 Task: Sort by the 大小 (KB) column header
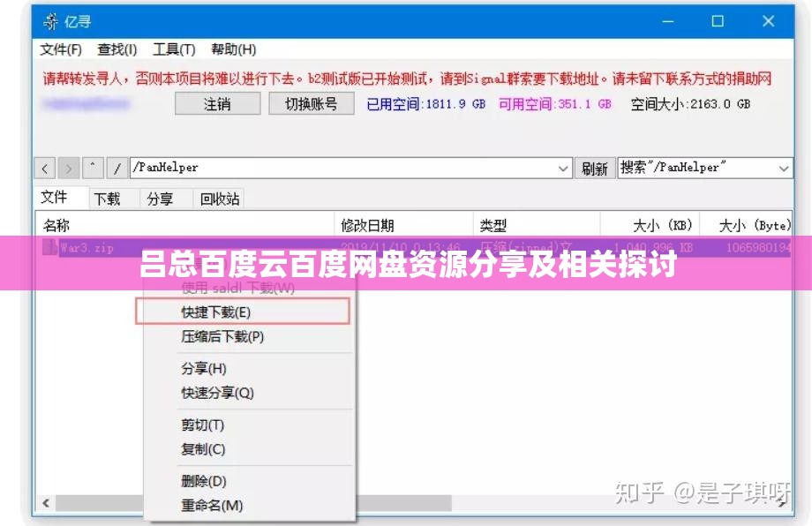point(650,225)
